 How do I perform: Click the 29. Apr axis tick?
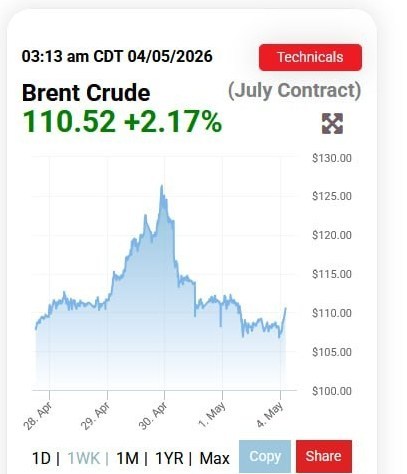(x=107, y=395)
